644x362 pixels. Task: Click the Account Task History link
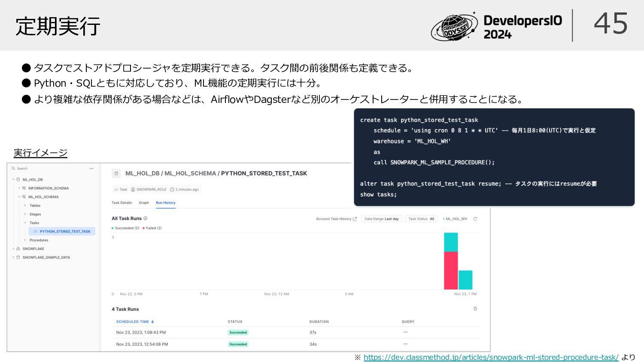point(334,219)
